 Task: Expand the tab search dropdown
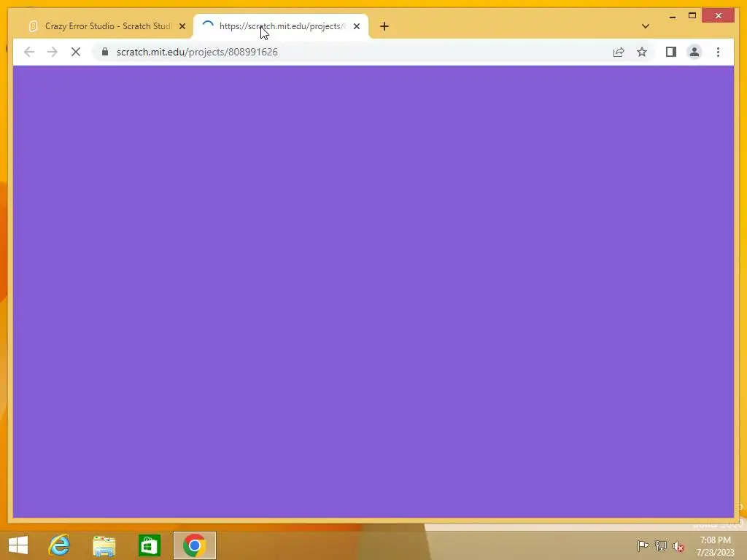pos(646,26)
